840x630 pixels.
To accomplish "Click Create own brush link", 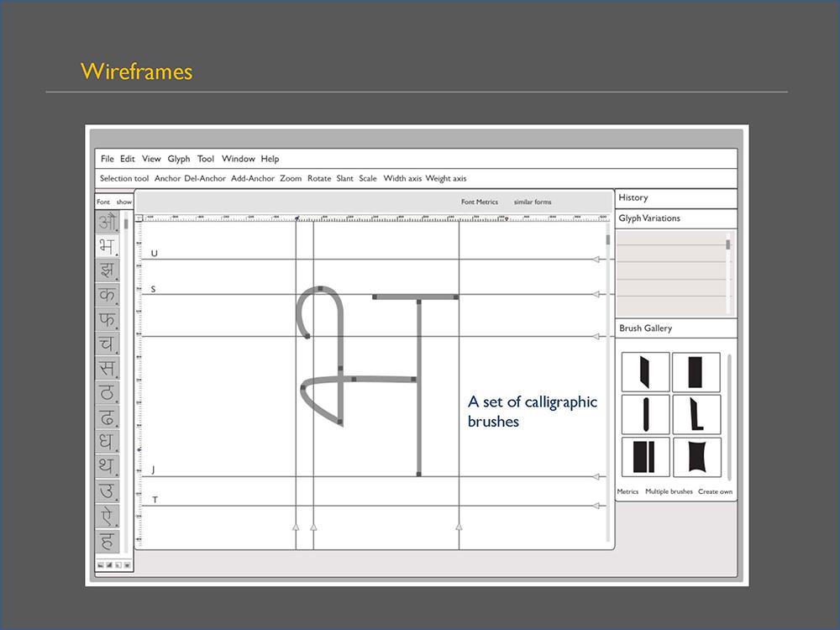I will (x=715, y=491).
